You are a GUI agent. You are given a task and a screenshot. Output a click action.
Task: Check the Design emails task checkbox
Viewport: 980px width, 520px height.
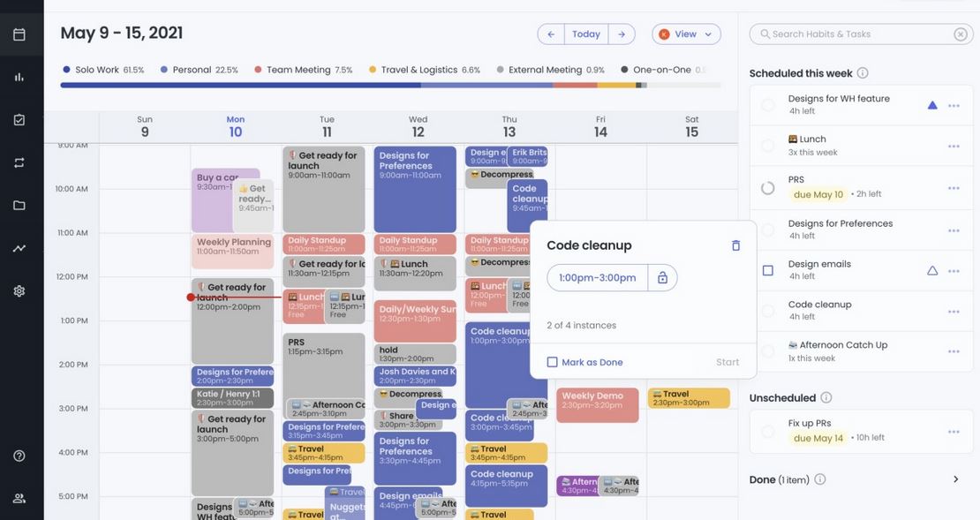click(x=768, y=271)
